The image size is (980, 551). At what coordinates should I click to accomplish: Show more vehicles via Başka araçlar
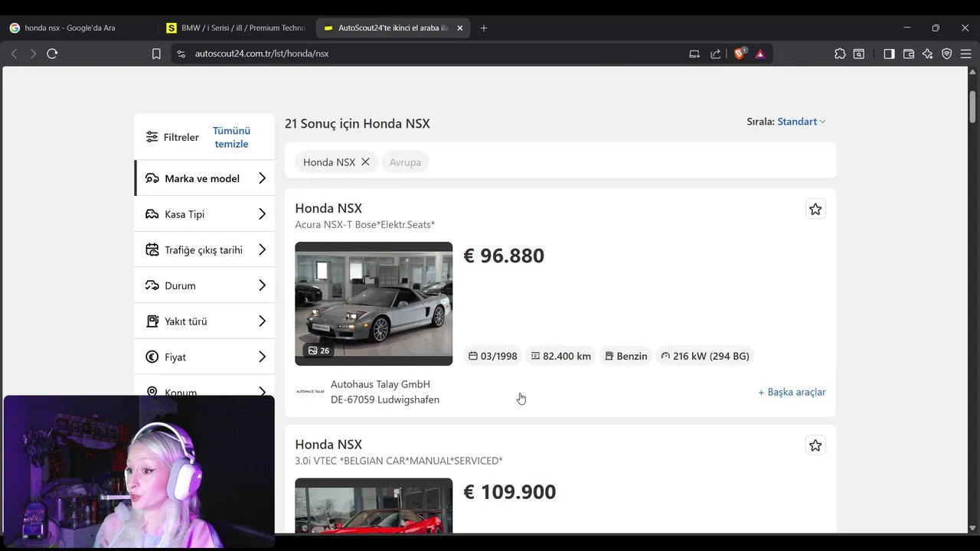coord(792,392)
